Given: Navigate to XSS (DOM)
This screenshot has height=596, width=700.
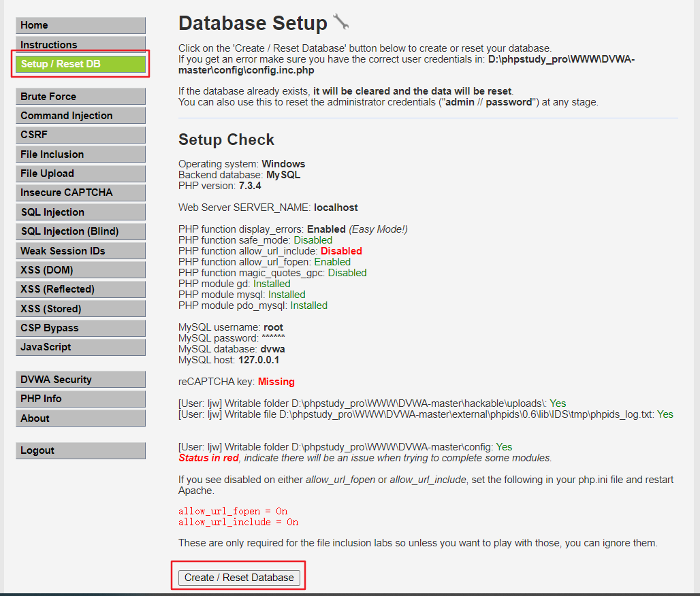Looking at the screenshot, I should (x=80, y=270).
